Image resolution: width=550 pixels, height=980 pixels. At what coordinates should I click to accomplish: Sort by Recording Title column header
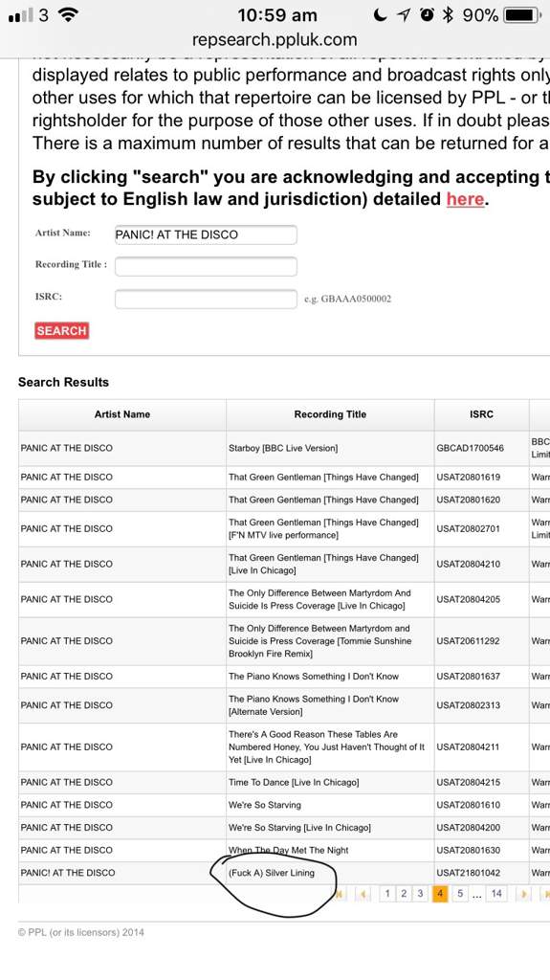click(x=330, y=414)
